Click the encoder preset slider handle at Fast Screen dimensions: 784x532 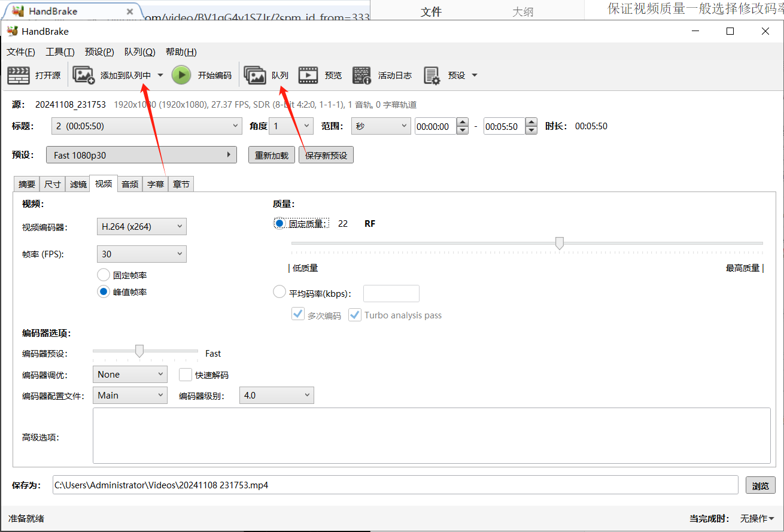[139, 351]
